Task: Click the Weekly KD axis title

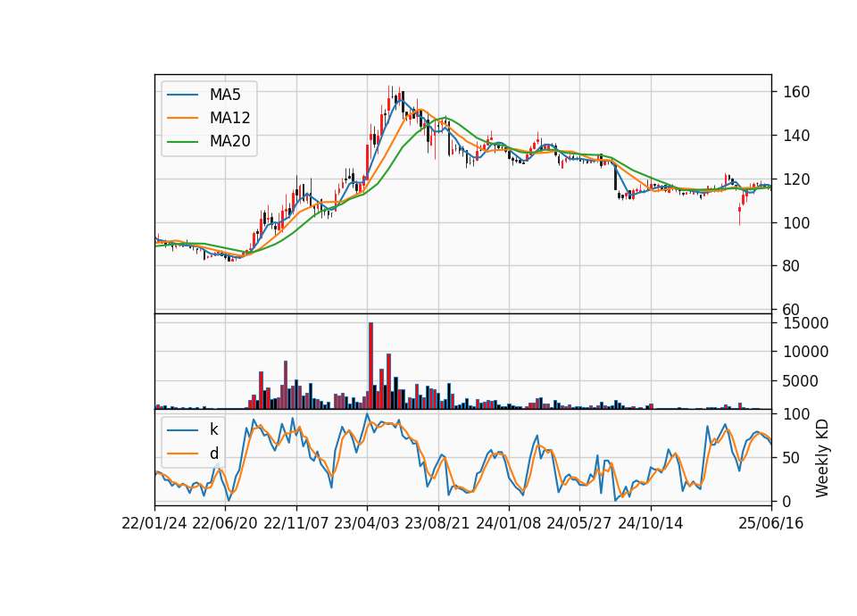Action: 822,459
